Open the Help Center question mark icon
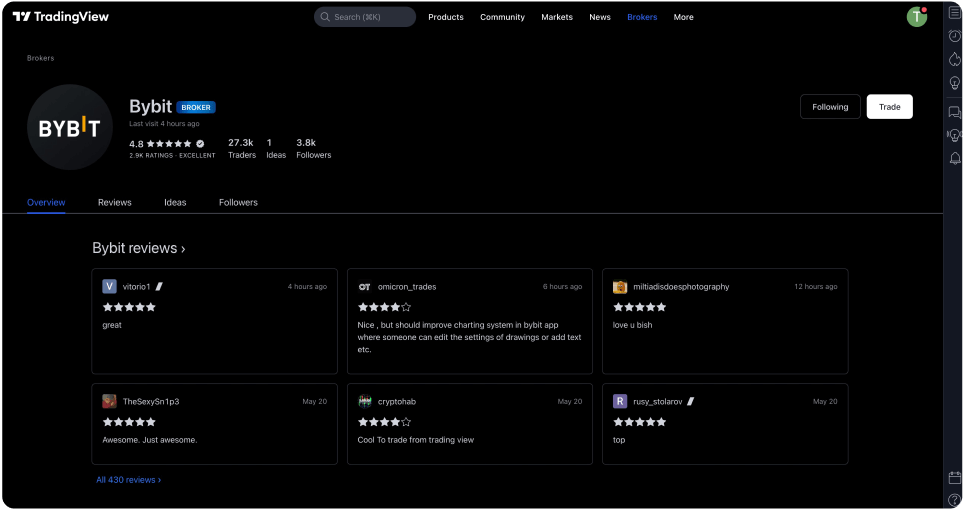The height and width of the screenshot is (510, 964). click(954, 499)
